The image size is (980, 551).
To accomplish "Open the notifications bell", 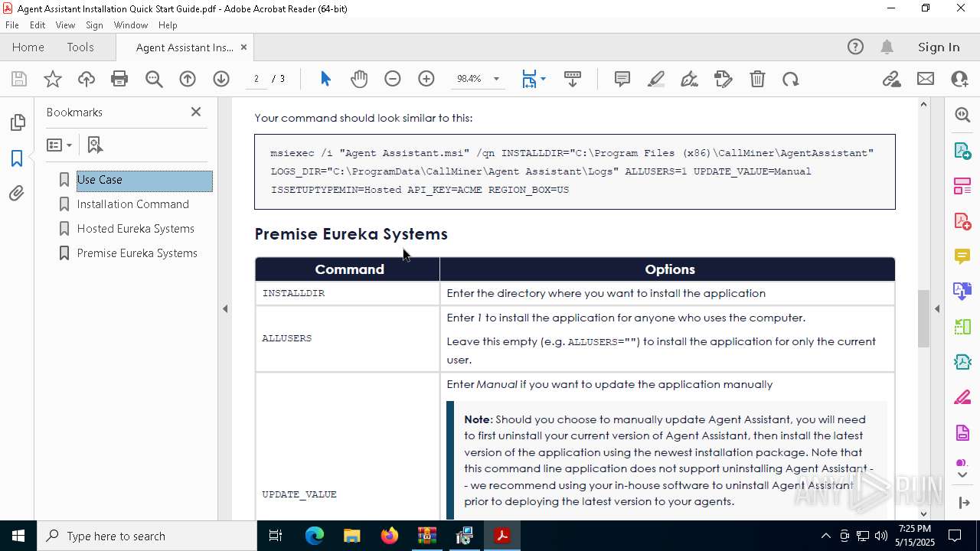I will tap(887, 47).
